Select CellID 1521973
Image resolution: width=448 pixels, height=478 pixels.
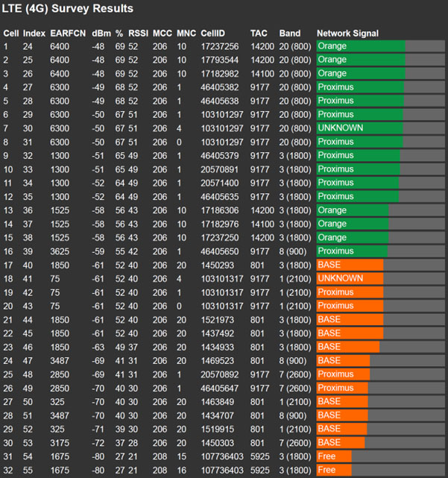[218, 320]
